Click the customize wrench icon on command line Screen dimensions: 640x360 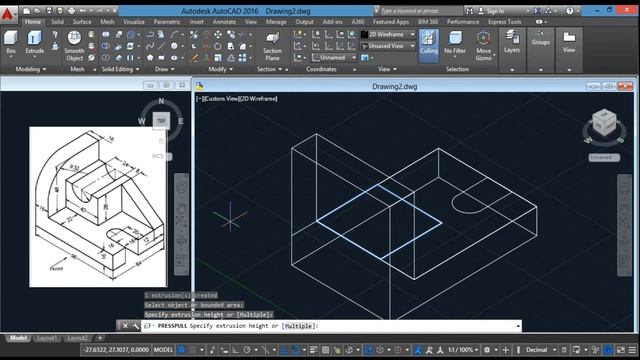[136, 326]
